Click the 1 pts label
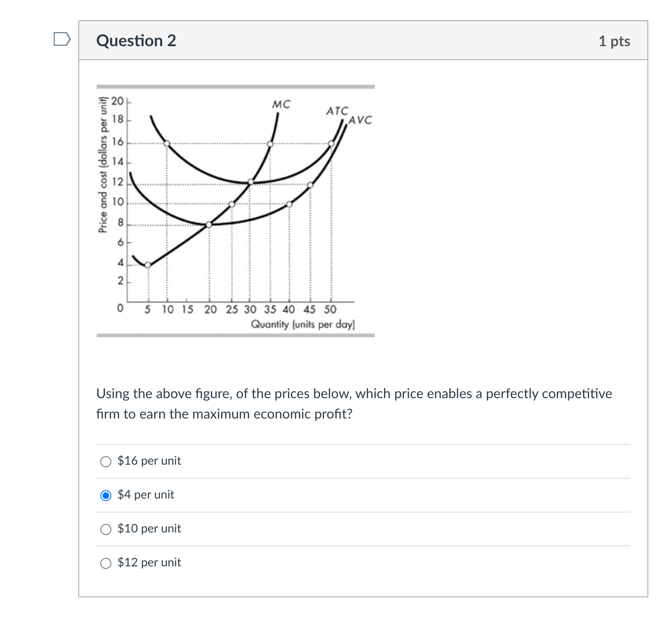Screen dimensions: 672x632 coord(614,41)
